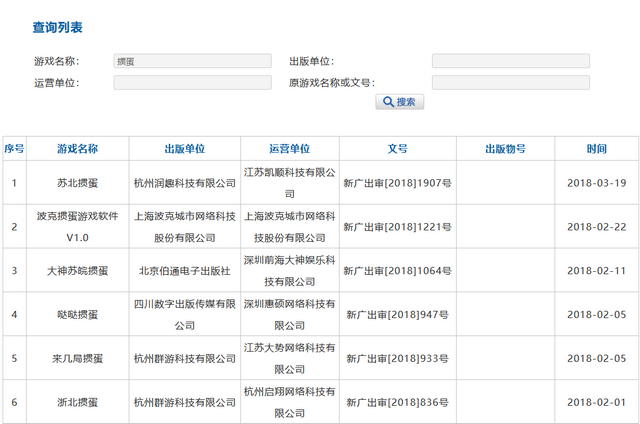Viewport: 640px width, 424px height.
Task: Select approval number 新广出审[2018]1907号
Action: pos(398,183)
